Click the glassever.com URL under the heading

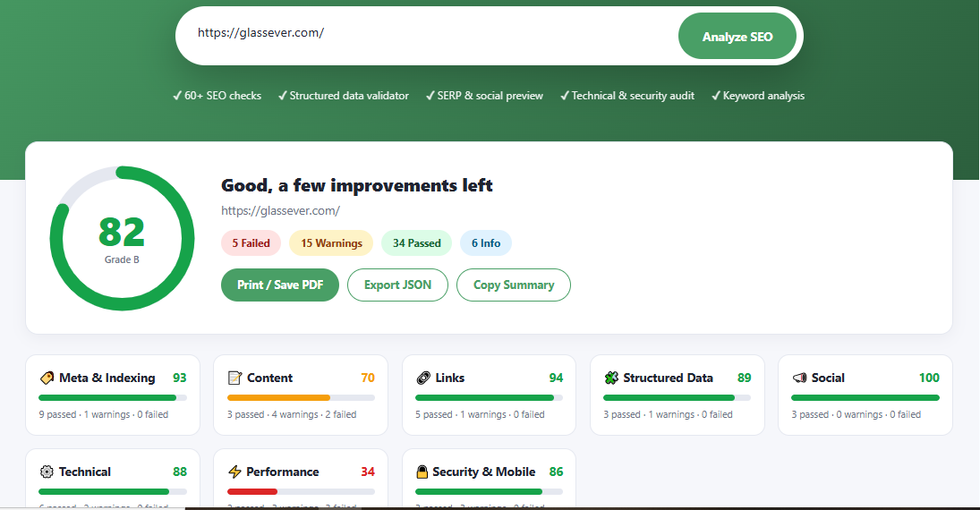(281, 210)
